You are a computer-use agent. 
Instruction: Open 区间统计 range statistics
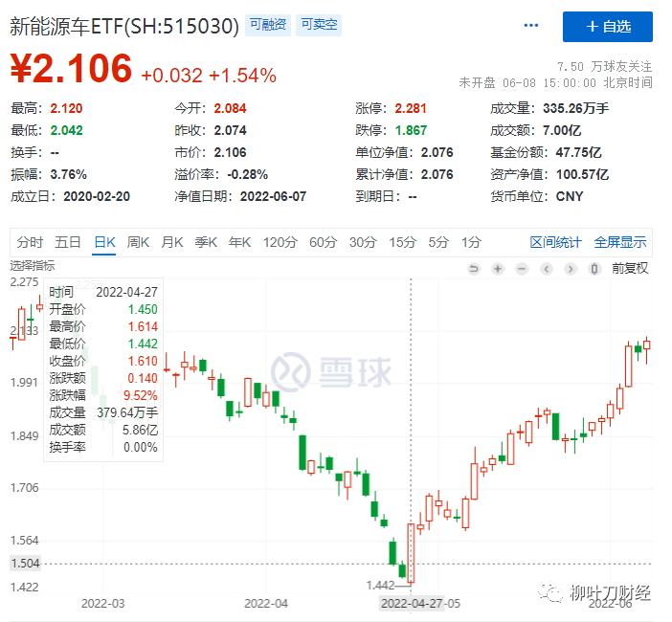coord(555,242)
